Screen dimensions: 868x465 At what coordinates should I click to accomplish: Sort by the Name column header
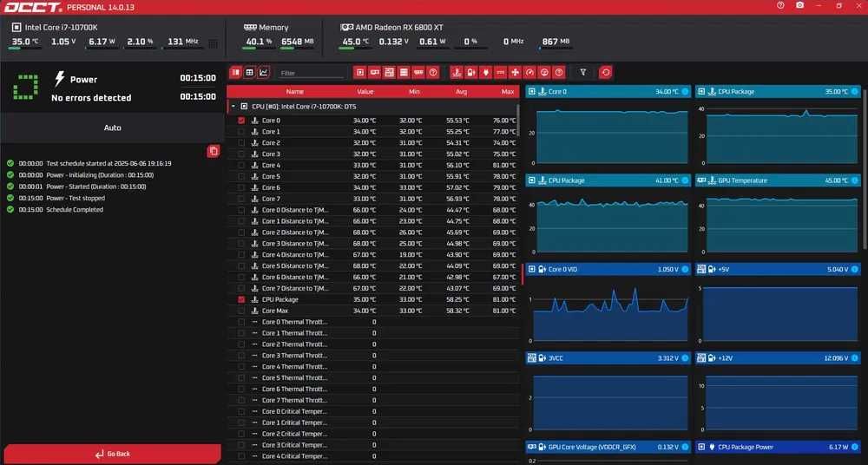pos(294,92)
